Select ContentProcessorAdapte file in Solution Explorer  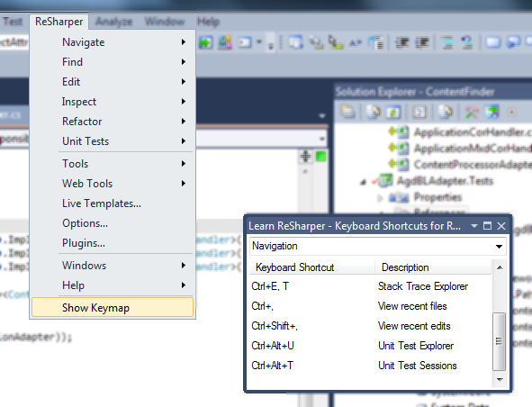pos(473,165)
